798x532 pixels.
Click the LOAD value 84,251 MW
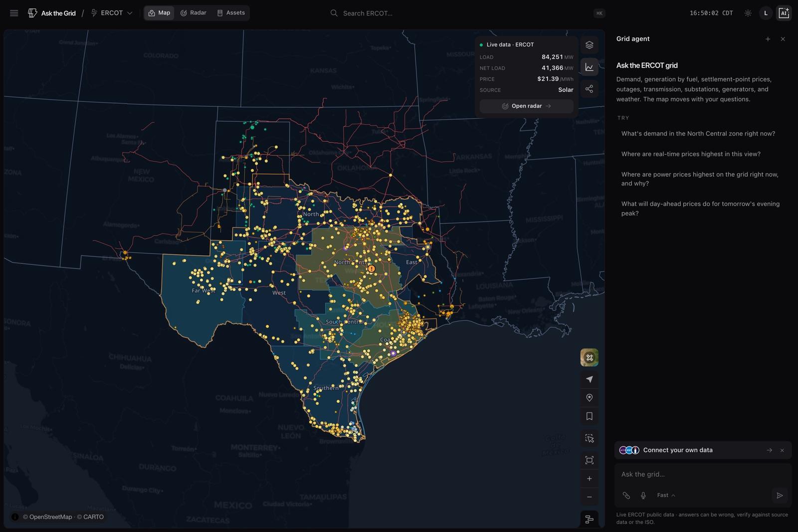point(557,57)
